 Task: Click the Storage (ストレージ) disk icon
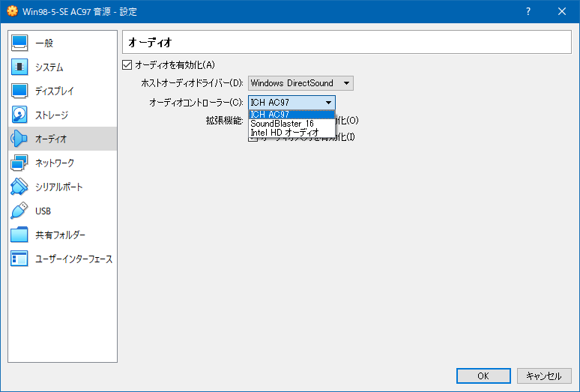(19, 115)
